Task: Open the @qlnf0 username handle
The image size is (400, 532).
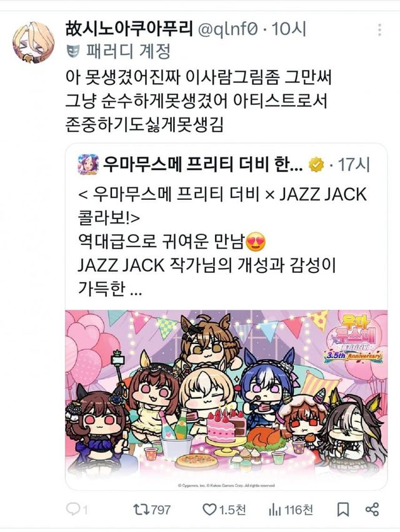Action: [x=228, y=29]
